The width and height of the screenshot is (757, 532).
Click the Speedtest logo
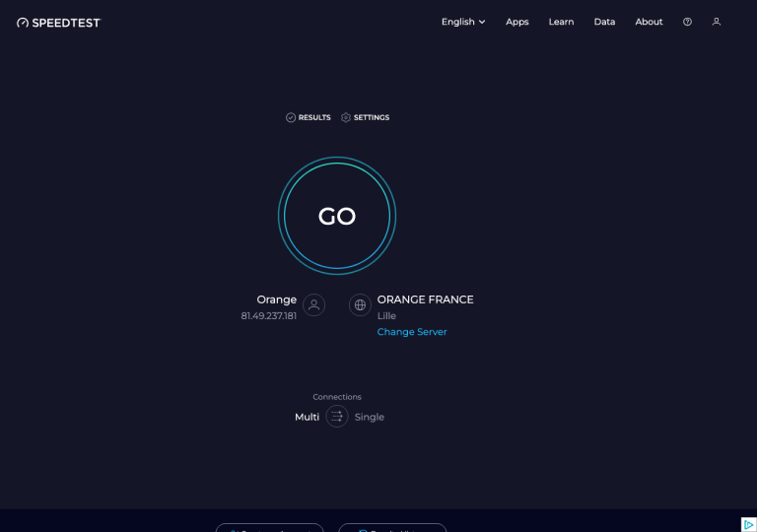[58, 23]
